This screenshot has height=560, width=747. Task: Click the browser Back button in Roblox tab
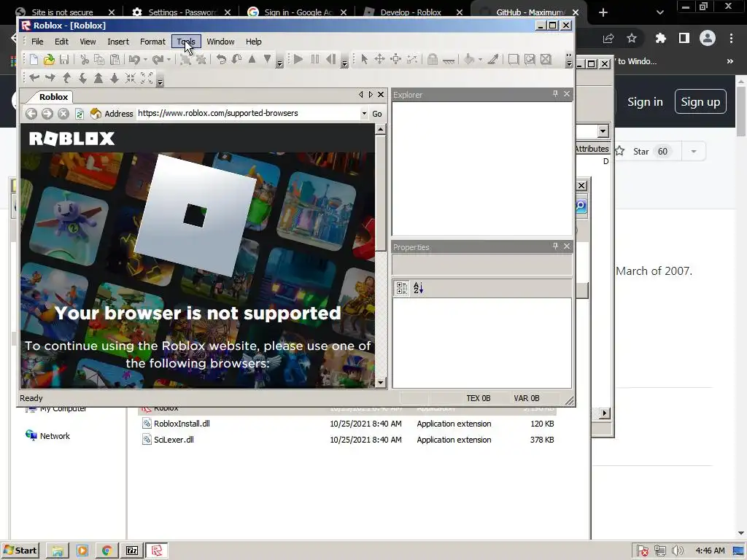pos(31,113)
